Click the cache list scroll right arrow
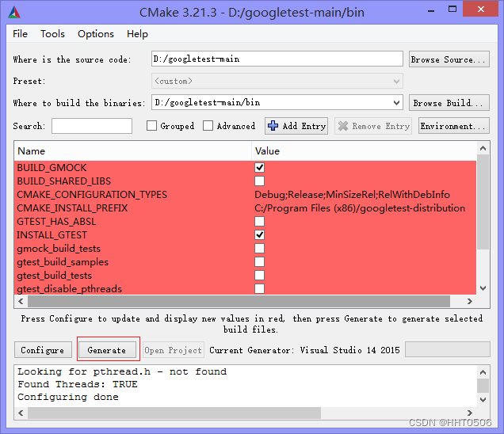 point(470,301)
